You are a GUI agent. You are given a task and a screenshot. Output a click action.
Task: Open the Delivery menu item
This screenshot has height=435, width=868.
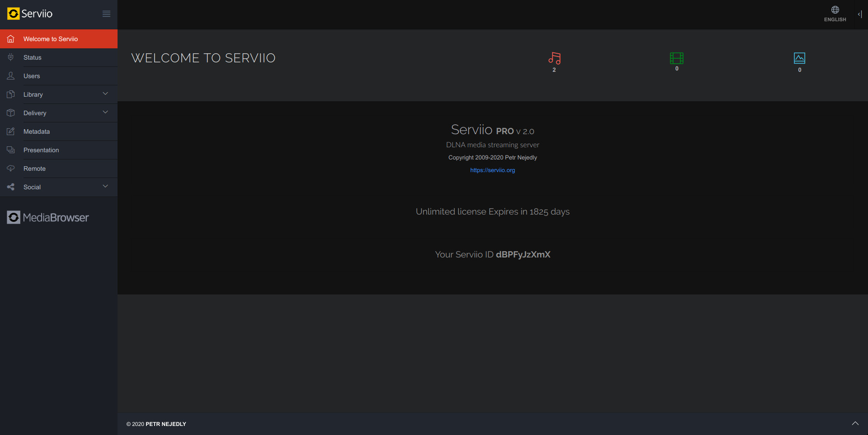(59, 113)
